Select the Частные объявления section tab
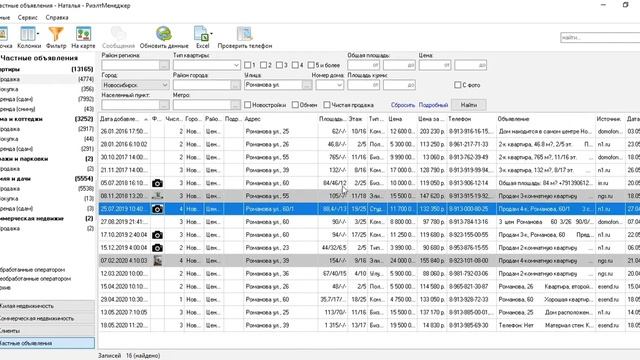Image resolution: width=640 pixels, height=360 pixels. click(x=47, y=343)
